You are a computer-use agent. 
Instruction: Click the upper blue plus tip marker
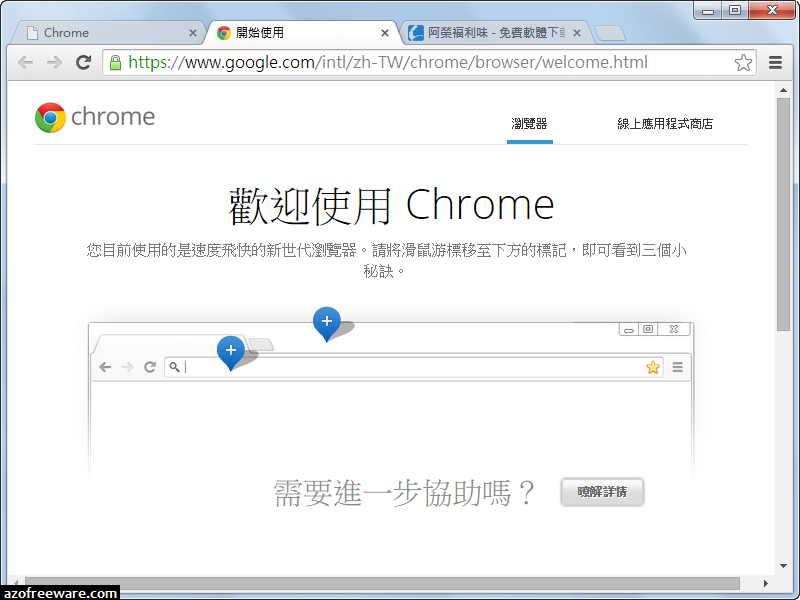click(326, 321)
